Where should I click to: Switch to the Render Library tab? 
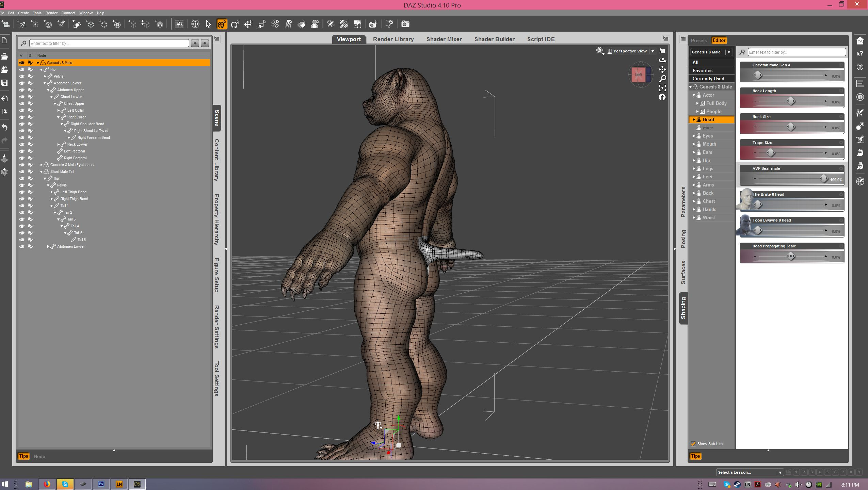coord(393,39)
